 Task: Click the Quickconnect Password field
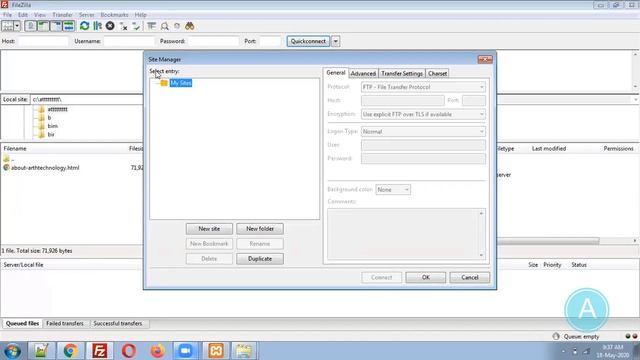(x=213, y=41)
